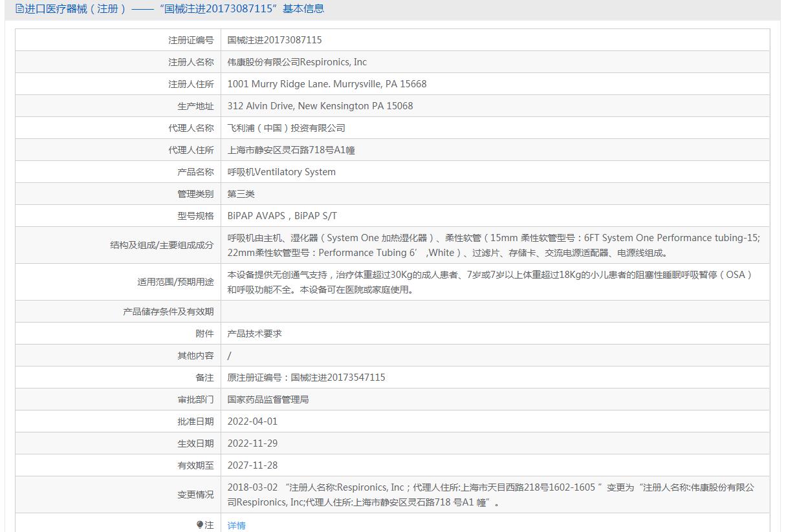Click the slash value in 其他内容 row
The image size is (797, 532).
(x=230, y=356)
